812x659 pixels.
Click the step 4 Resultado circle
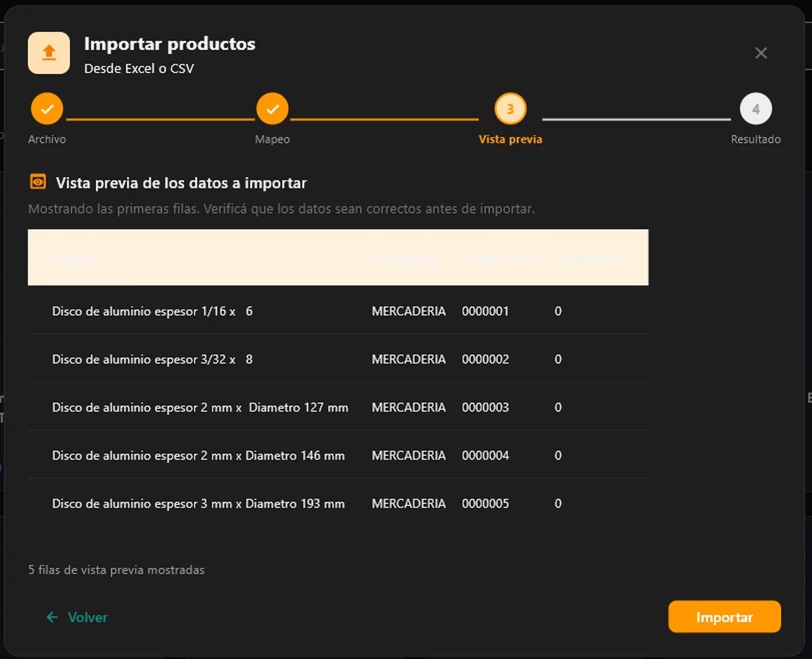point(756,109)
